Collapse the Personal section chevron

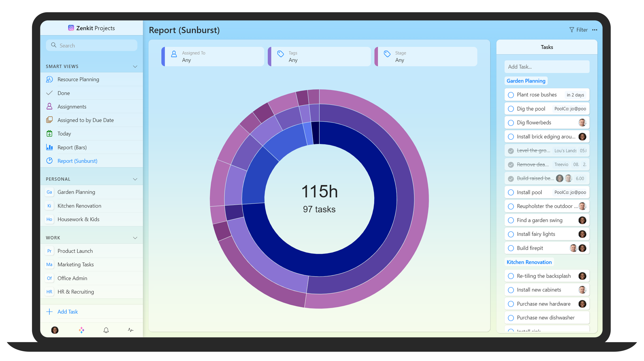tap(135, 179)
